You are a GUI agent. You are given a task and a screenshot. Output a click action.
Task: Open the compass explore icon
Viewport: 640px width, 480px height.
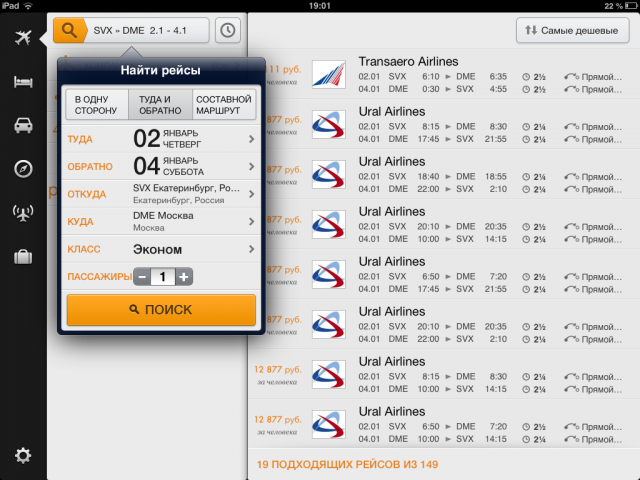click(x=23, y=169)
